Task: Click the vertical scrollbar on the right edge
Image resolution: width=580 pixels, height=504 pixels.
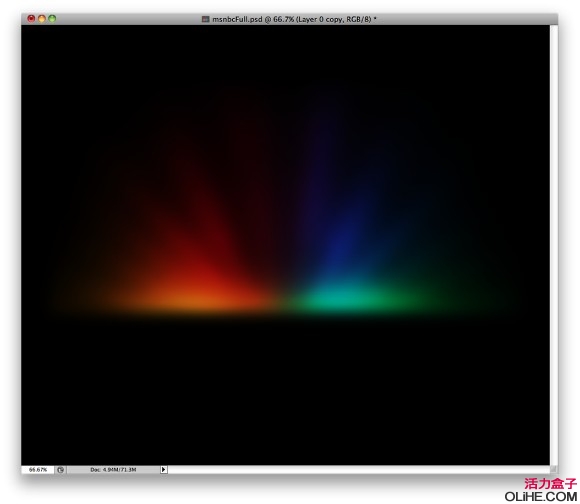Action: (553, 245)
